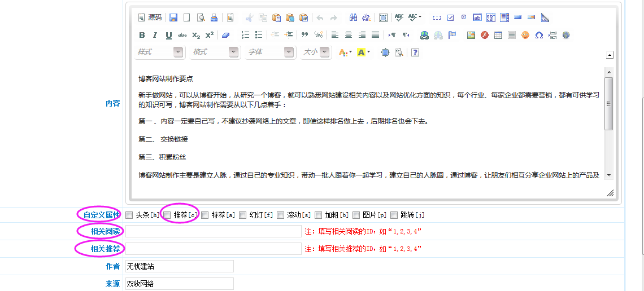Click the 作者 field containing 无忧建站
The image size is (644, 291).
pos(179,266)
